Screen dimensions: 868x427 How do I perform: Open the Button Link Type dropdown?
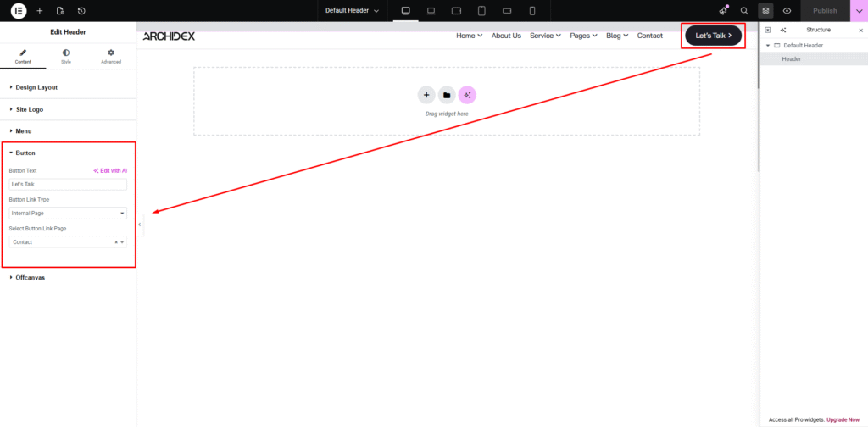(x=68, y=213)
